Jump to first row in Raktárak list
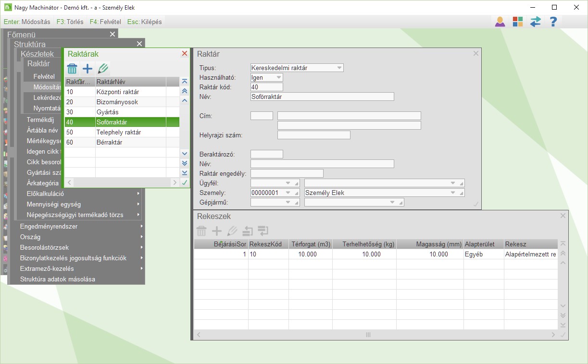Viewport: 588px width, 364px height. pyautogui.click(x=184, y=82)
